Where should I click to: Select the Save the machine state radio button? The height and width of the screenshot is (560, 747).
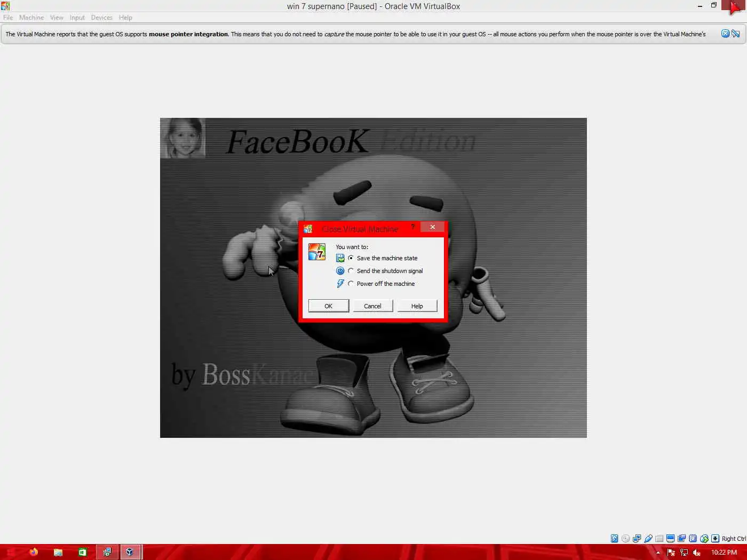tap(351, 258)
